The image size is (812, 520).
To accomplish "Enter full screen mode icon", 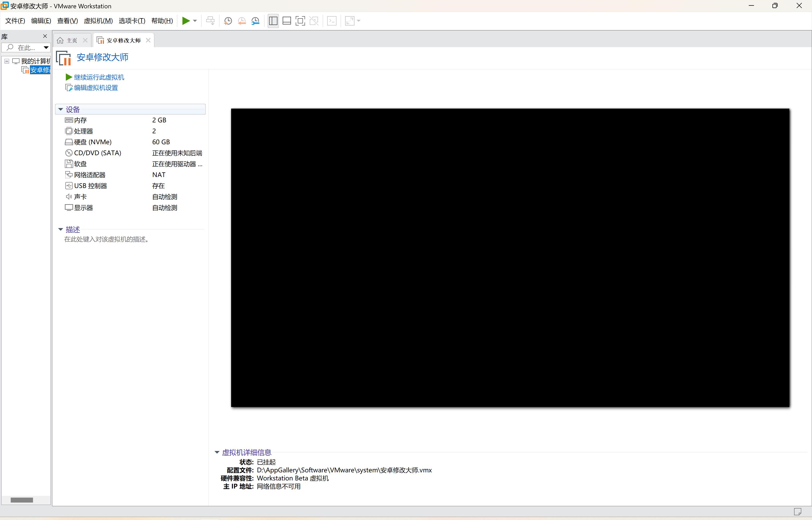I will pyautogui.click(x=300, y=21).
